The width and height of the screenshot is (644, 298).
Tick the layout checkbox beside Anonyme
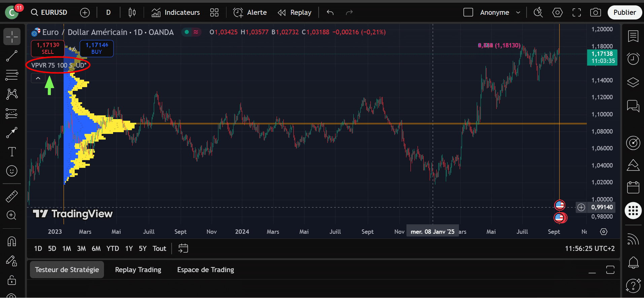click(x=468, y=12)
